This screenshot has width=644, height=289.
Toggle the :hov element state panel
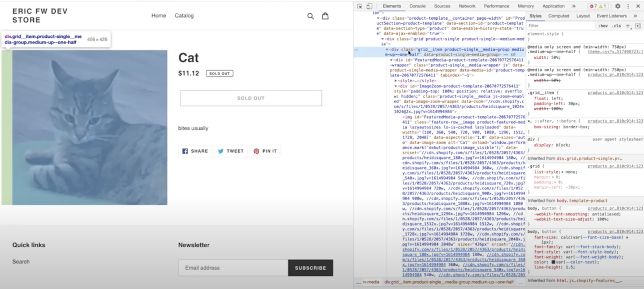pyautogui.click(x=603, y=26)
